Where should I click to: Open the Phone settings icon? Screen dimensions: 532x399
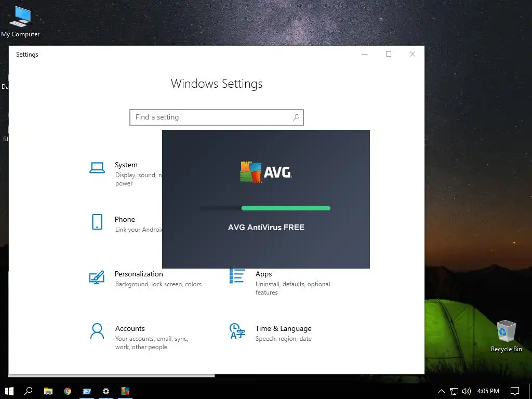(97, 222)
